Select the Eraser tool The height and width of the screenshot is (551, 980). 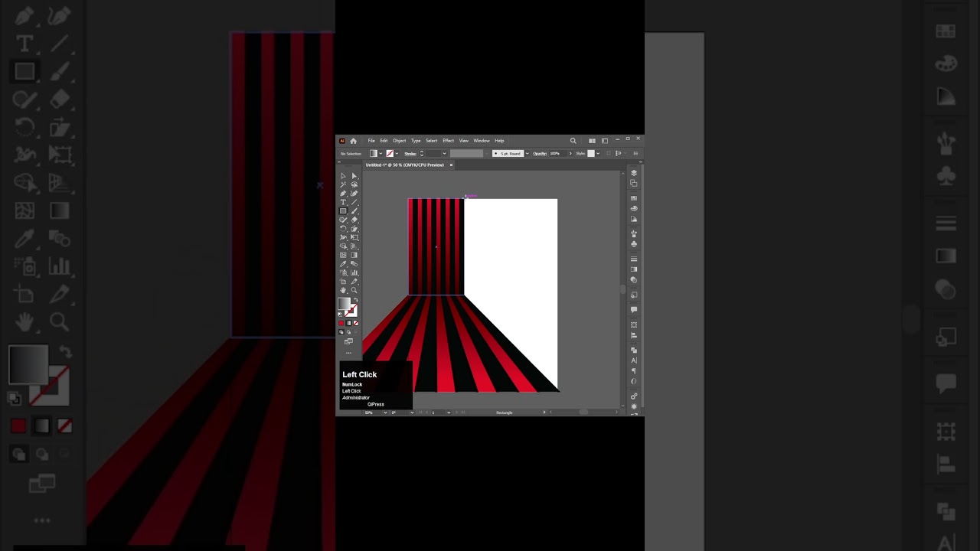[x=354, y=220]
